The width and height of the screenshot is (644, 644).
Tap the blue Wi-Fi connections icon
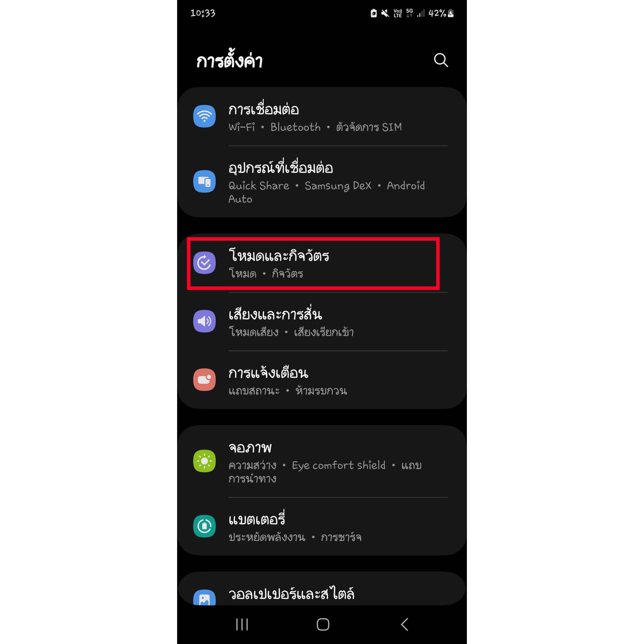click(204, 116)
